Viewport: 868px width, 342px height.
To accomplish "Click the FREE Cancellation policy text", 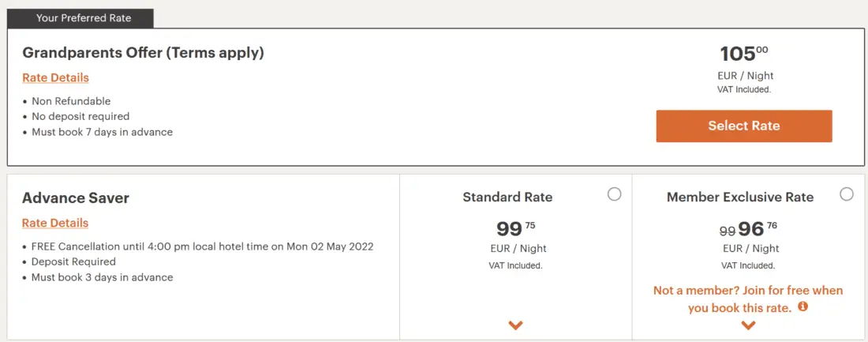I will (202, 246).
